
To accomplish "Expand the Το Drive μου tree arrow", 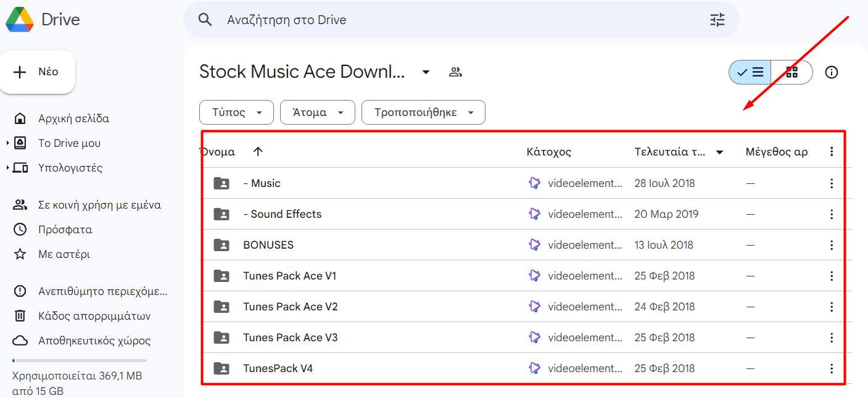I will tap(7, 143).
